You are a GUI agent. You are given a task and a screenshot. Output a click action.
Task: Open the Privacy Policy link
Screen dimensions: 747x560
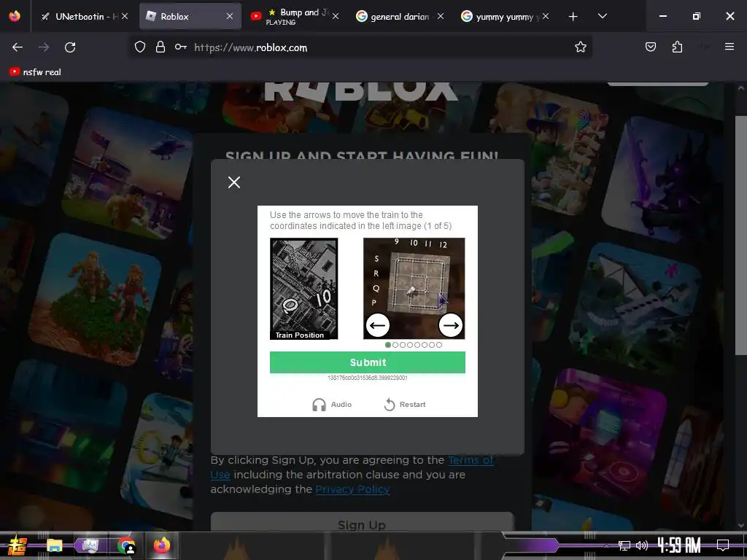pos(352,489)
